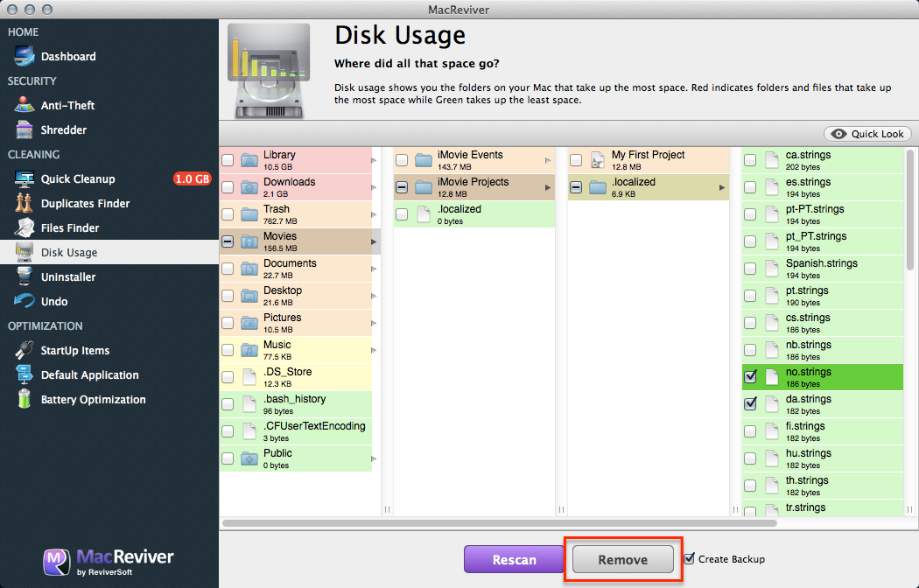Expand the Trash folder arrow
919x588 pixels.
[x=374, y=215]
